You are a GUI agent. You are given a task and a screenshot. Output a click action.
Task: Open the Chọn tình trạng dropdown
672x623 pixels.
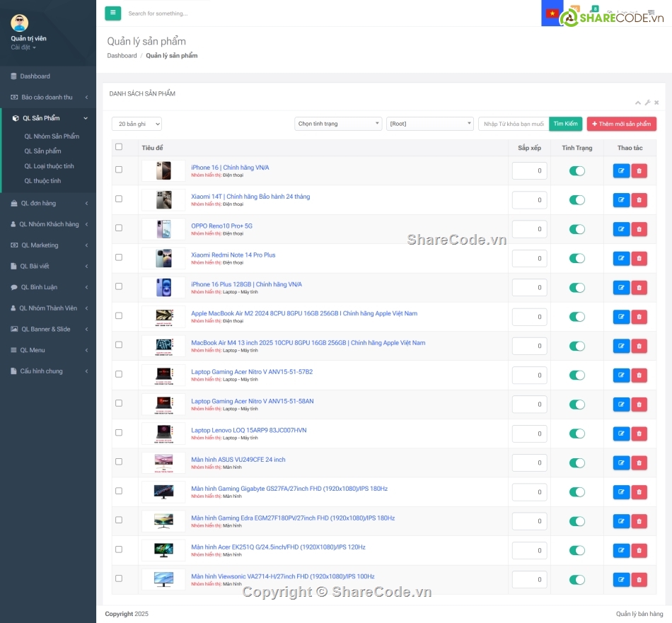coord(337,124)
